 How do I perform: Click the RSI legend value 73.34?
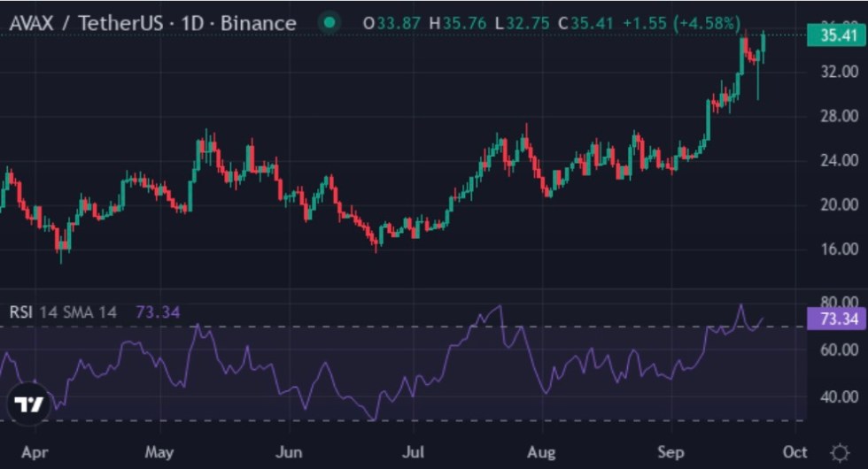point(158,312)
